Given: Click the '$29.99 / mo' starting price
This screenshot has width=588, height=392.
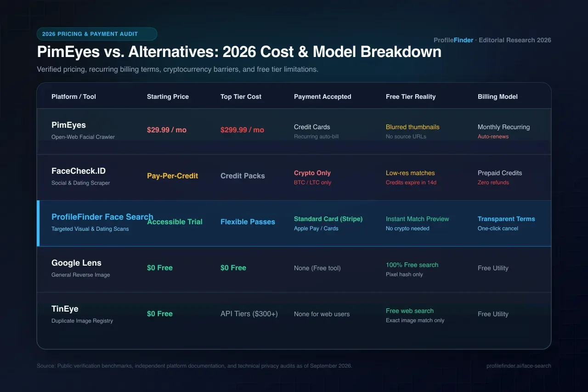Looking at the screenshot, I should (x=167, y=130).
